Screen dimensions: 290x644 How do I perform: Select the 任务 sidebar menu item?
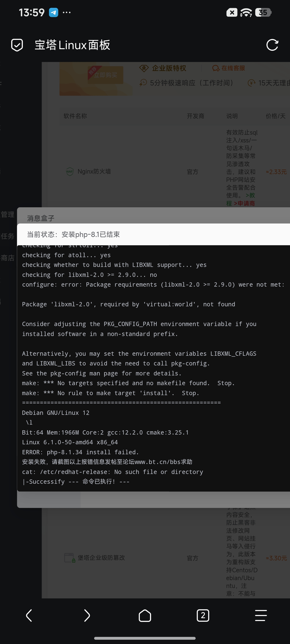8,236
